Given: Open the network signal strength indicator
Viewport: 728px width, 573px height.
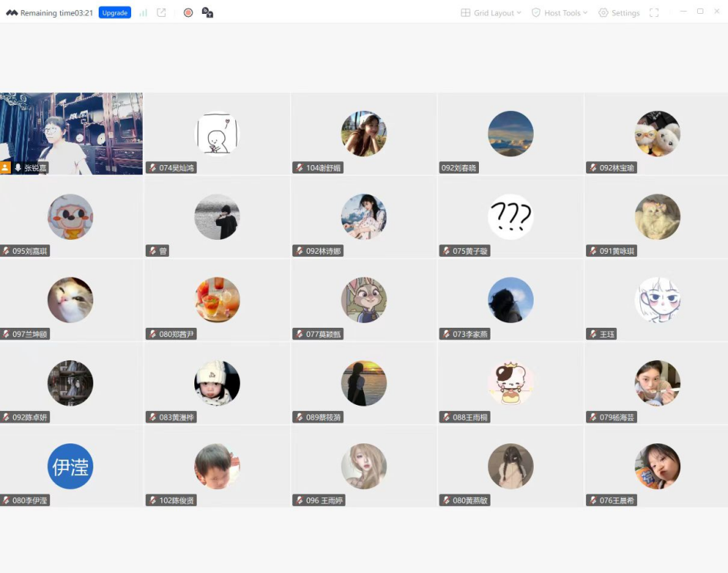Looking at the screenshot, I should pyautogui.click(x=143, y=13).
